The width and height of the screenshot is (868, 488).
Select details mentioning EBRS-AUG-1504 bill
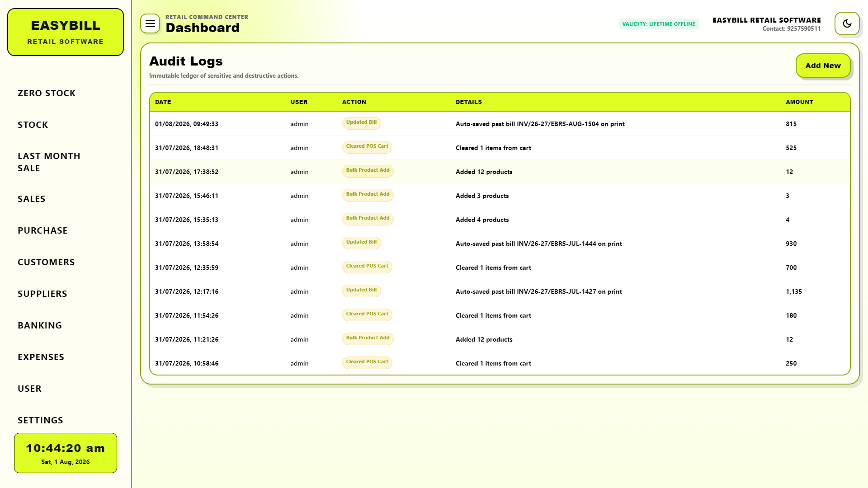coord(540,124)
